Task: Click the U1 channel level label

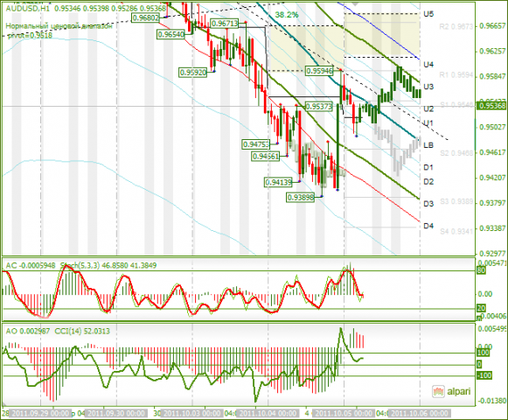Action: coord(428,122)
